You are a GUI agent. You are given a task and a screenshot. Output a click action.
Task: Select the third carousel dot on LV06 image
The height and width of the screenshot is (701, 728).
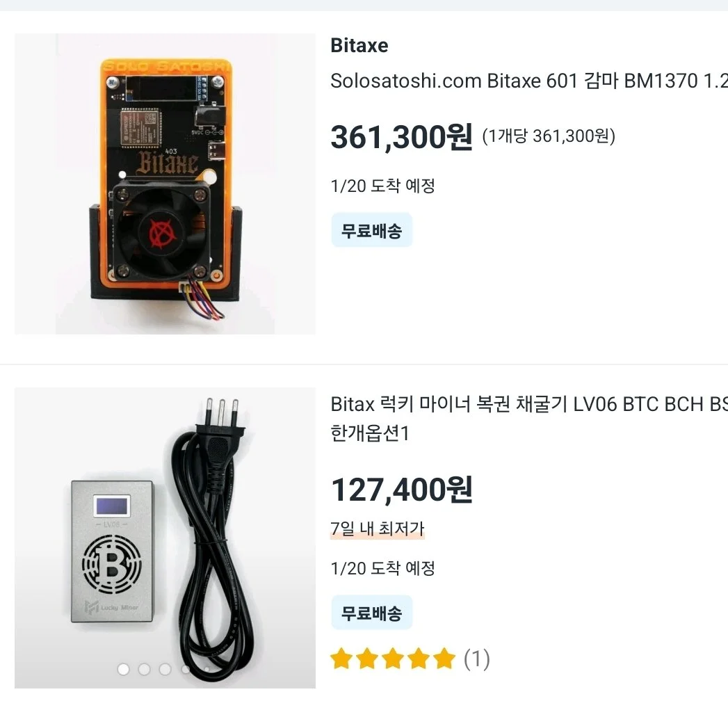coord(165,669)
